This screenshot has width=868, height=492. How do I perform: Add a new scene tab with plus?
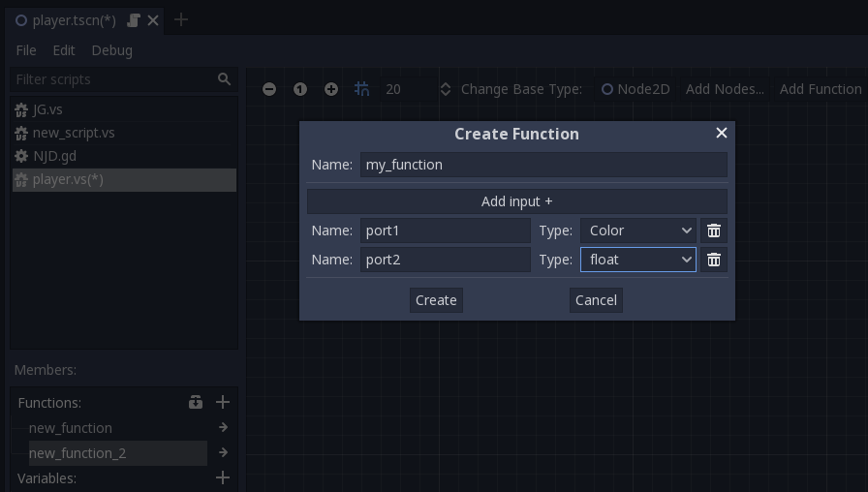[x=181, y=20]
